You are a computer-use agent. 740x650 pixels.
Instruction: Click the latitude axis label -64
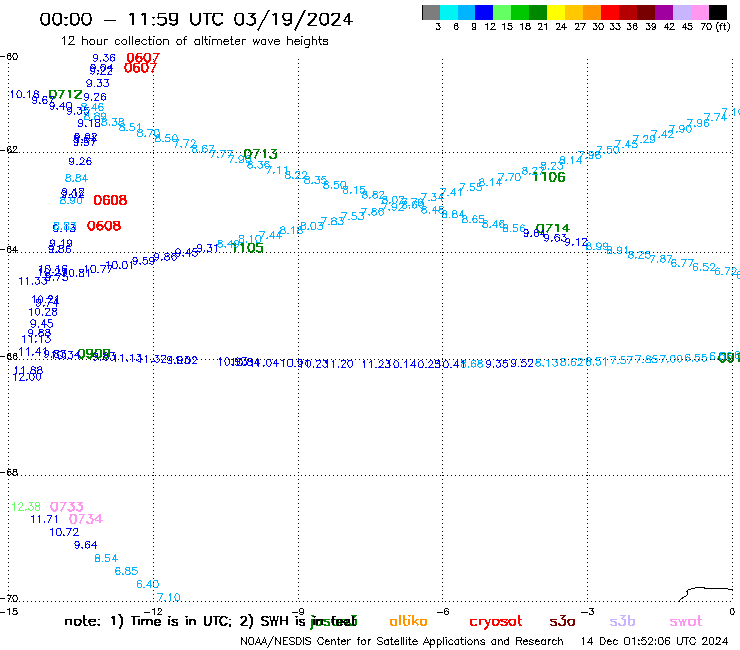tap(10, 249)
